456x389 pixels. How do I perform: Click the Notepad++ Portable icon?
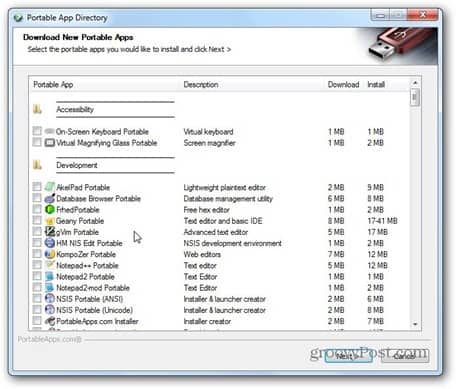(49, 265)
